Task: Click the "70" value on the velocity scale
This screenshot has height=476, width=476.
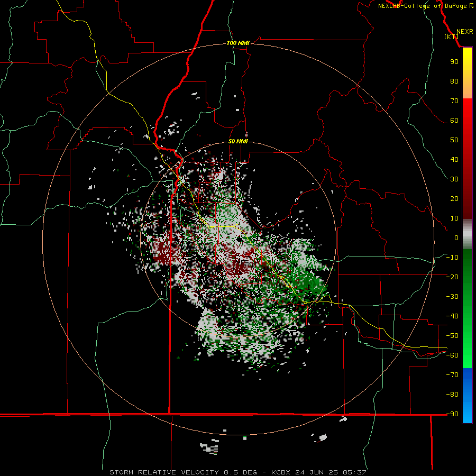Action: click(454, 101)
